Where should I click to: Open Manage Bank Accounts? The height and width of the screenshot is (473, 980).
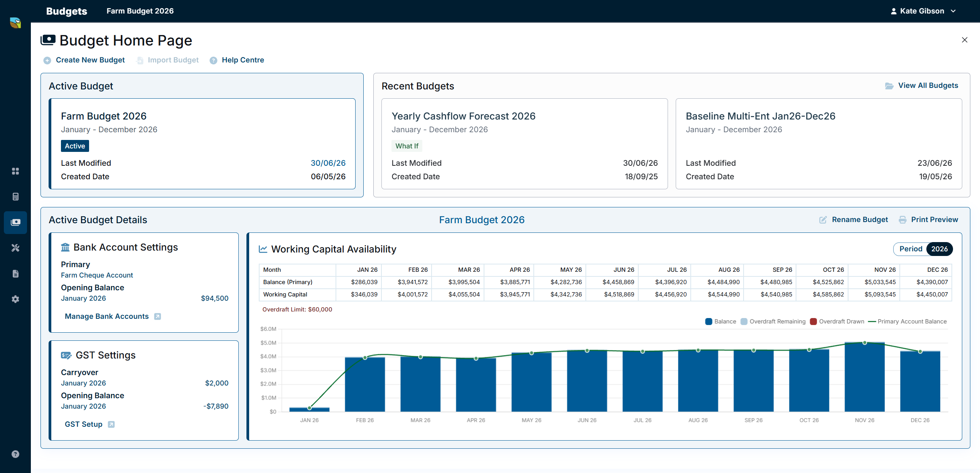pos(107,316)
